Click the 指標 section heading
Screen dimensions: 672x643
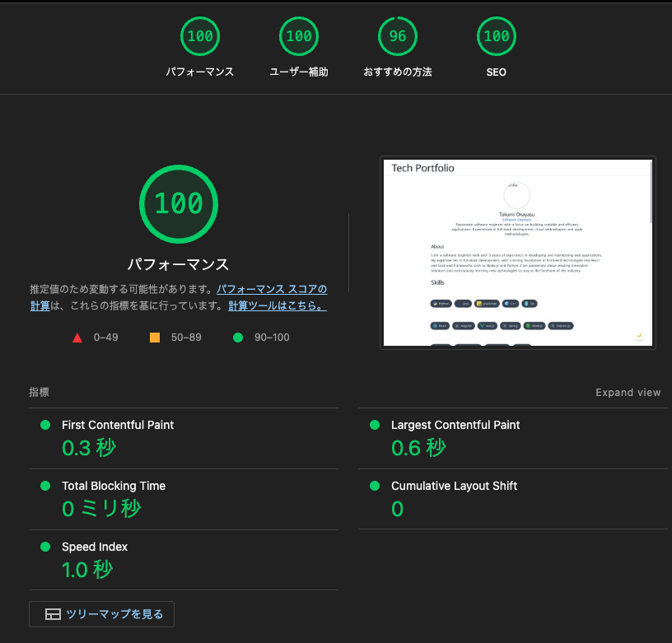coord(39,393)
